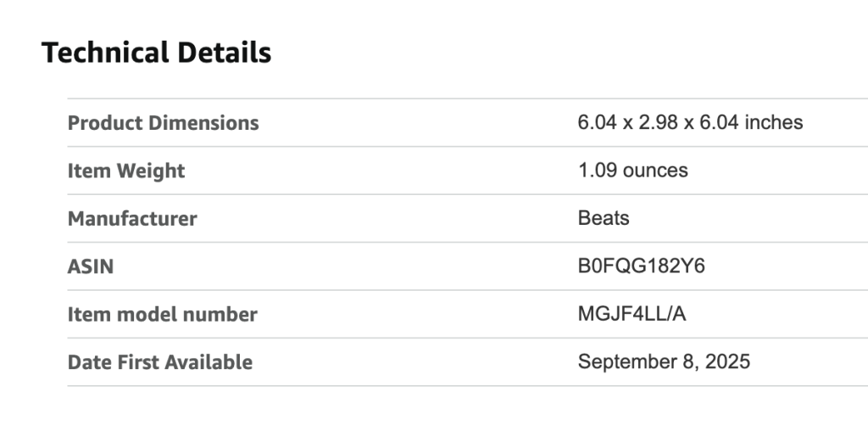
Task: Click the Manufacturer row label
Action: pyautogui.click(x=132, y=219)
